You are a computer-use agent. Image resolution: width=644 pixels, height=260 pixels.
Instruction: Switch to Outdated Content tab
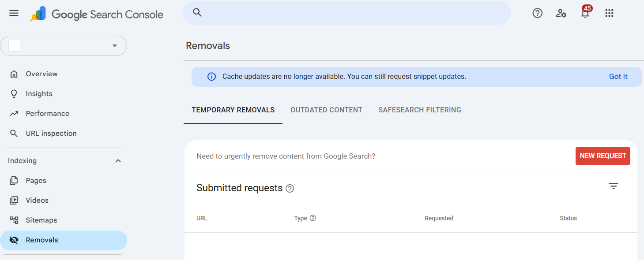(327, 110)
